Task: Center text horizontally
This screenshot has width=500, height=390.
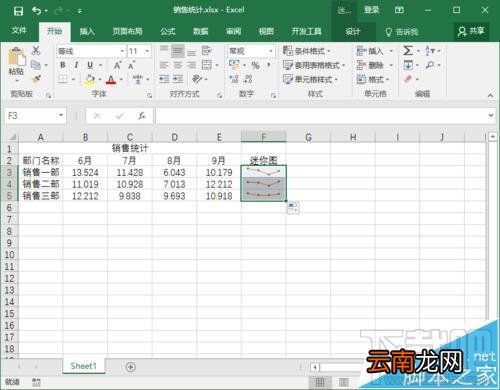Action: pos(178,65)
